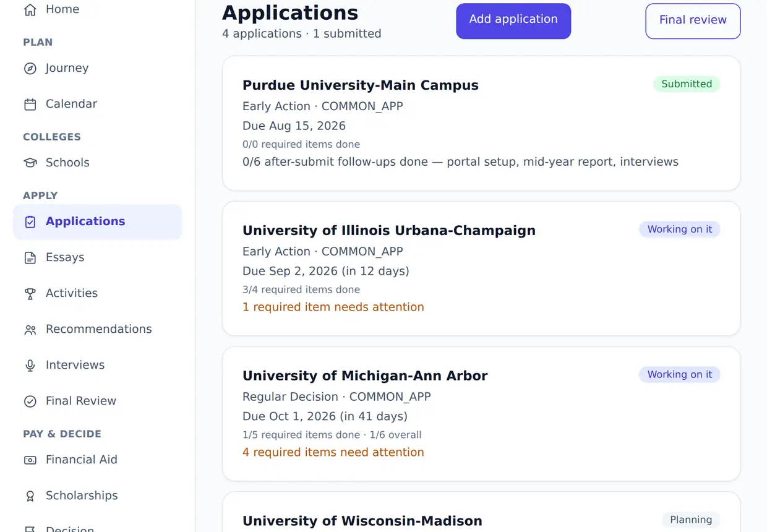Click 'Regular Decision · COMMON_APP' text

[x=336, y=397]
